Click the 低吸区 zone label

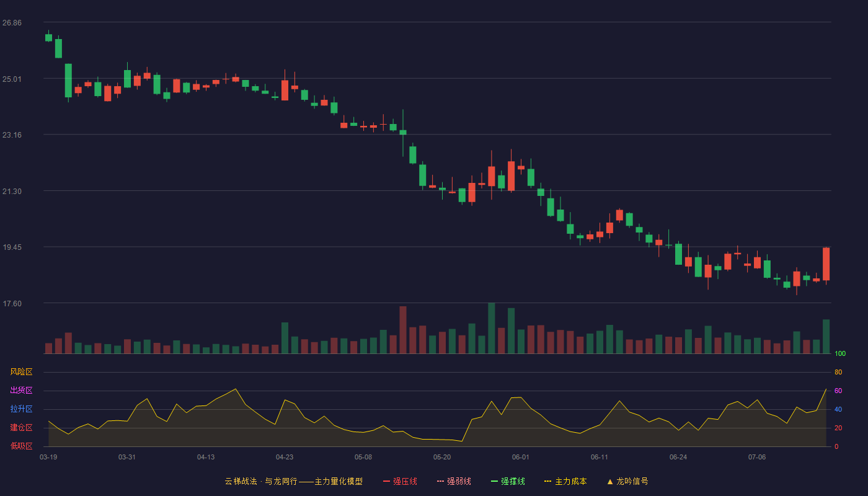point(21,446)
